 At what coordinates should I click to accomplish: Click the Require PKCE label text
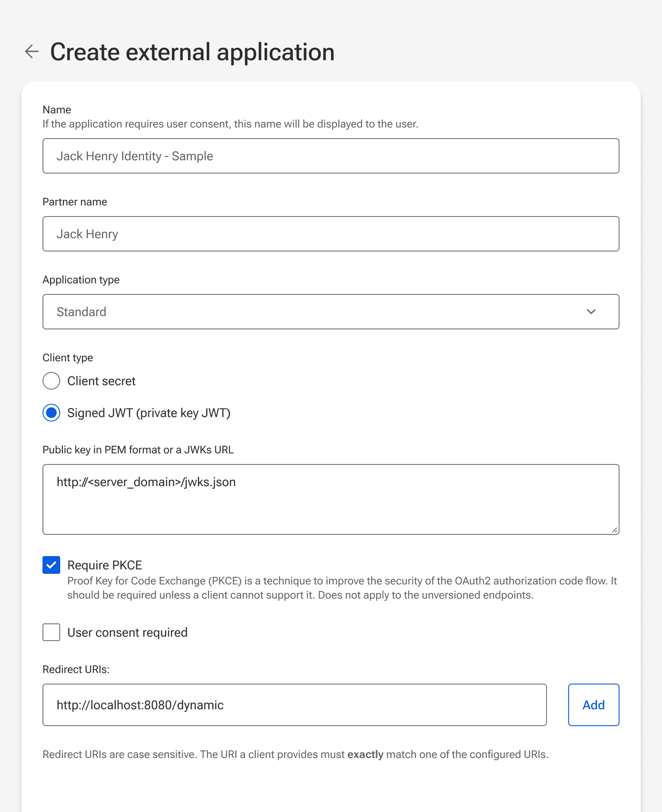(104, 565)
